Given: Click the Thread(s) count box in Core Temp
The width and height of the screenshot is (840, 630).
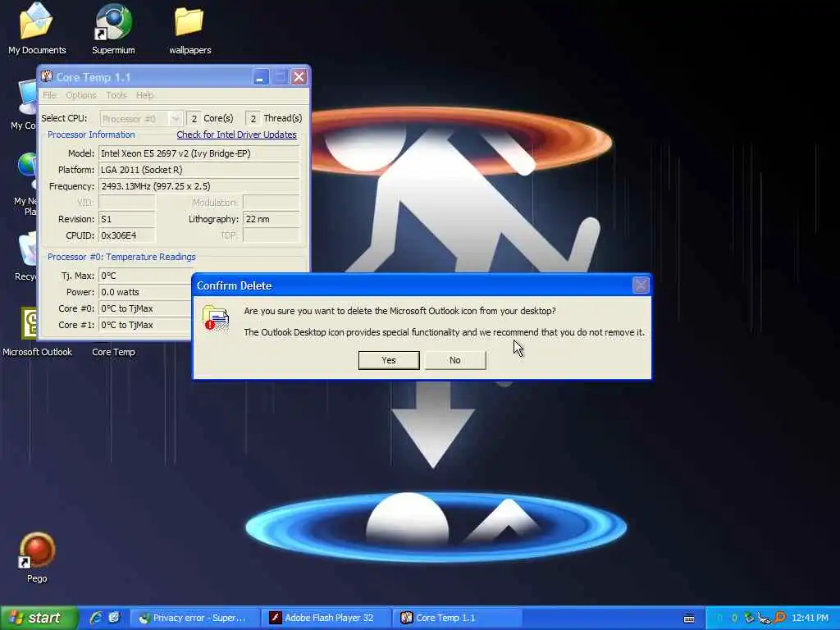Looking at the screenshot, I should (253, 118).
